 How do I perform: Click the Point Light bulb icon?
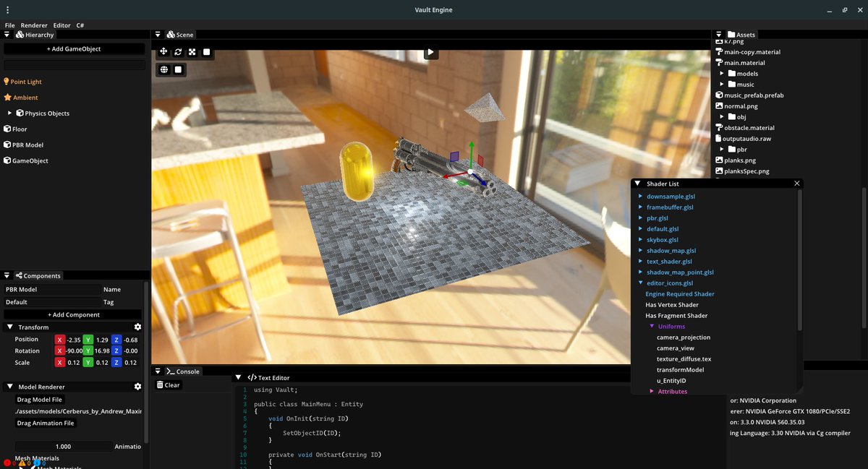coord(7,82)
